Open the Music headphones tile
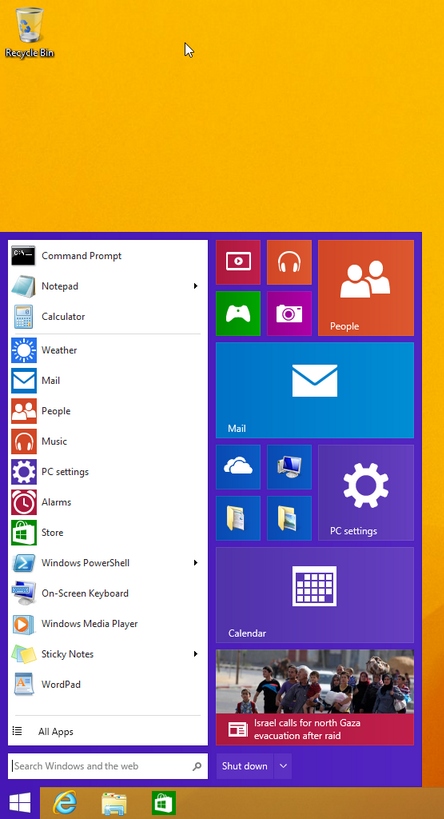The width and height of the screenshot is (444, 819). tap(289, 262)
